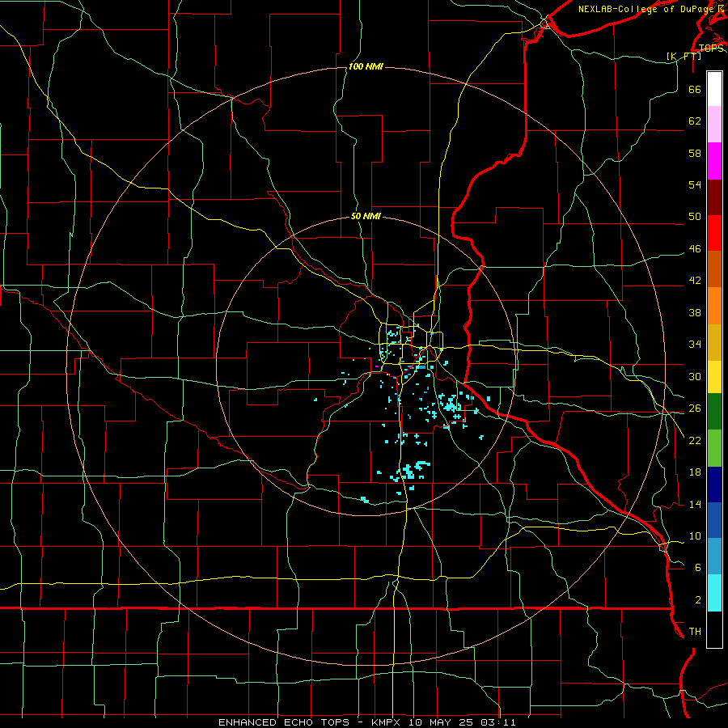The image size is (728, 728).
Task: Select the bright yellow legend swatch
Action: (x=714, y=377)
